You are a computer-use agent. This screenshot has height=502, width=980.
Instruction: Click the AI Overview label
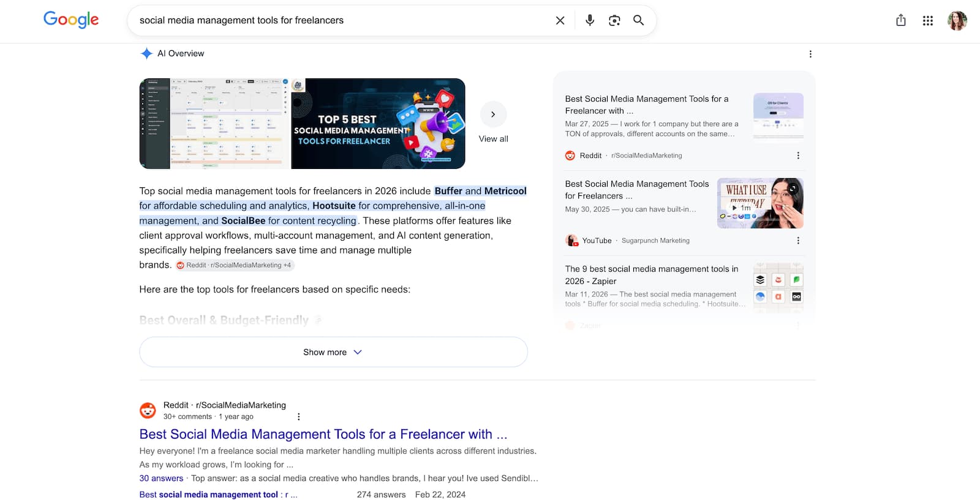(181, 53)
